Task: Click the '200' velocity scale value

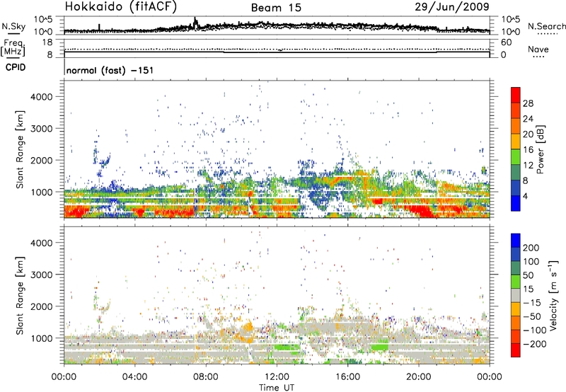Action: click(x=531, y=248)
